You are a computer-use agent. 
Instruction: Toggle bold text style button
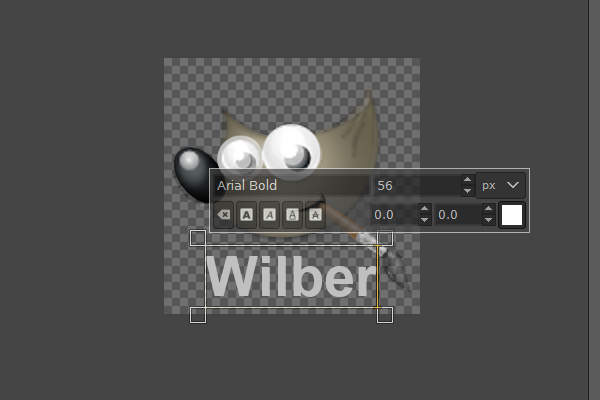(x=246, y=215)
